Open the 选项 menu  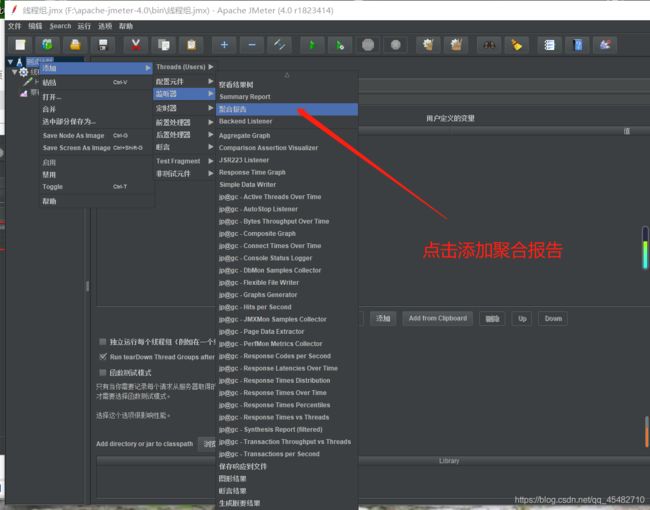click(105, 26)
